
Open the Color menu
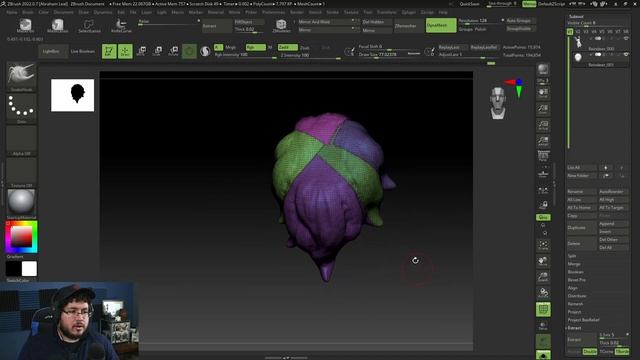(x=43, y=12)
